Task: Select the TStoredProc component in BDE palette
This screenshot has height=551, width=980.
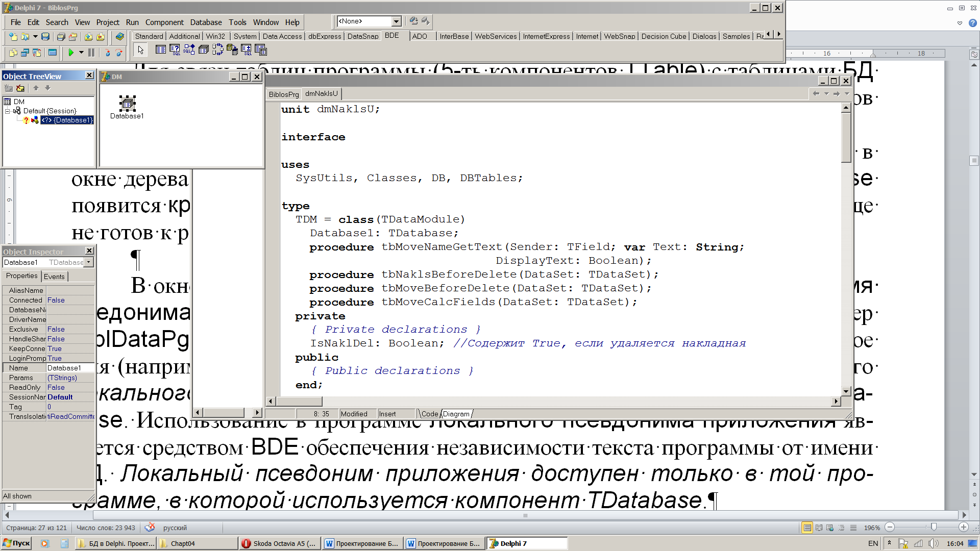Action: tap(189, 49)
